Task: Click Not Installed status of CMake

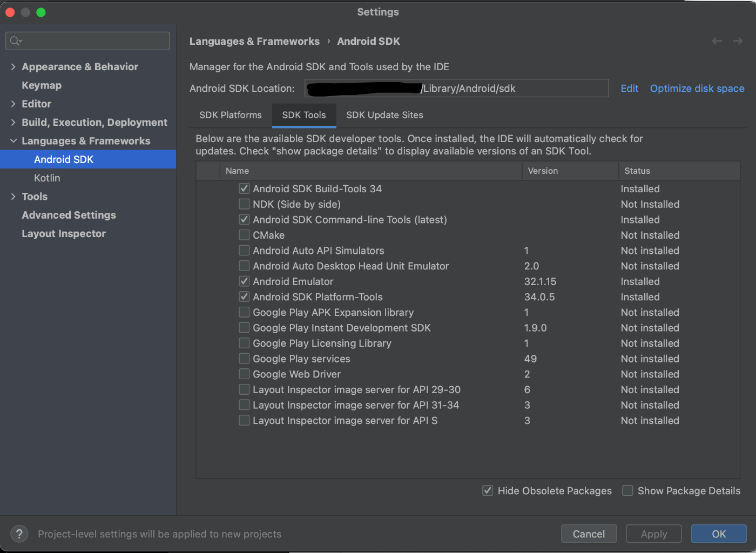Action: point(650,235)
